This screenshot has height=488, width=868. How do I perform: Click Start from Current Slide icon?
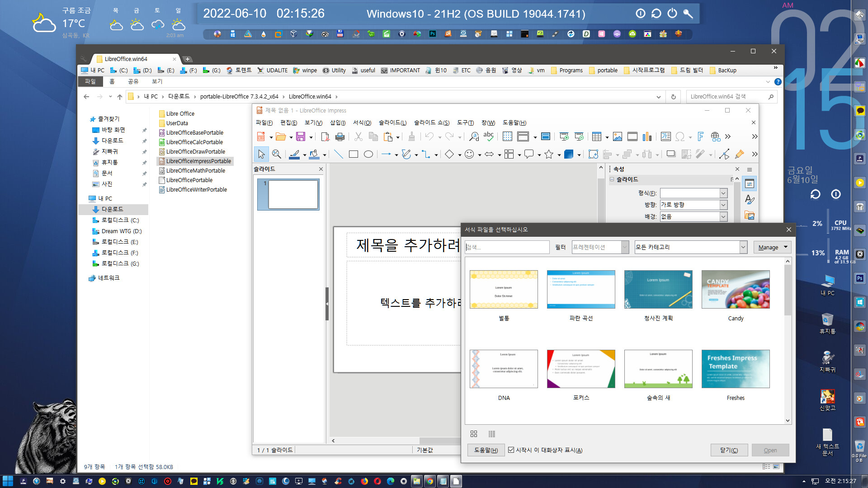pos(579,136)
